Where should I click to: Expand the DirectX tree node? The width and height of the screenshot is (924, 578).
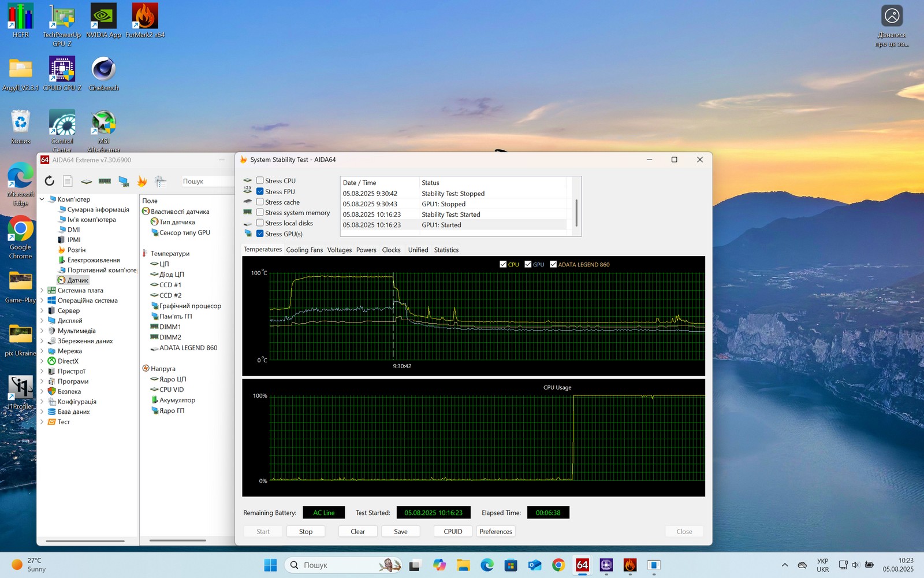(42, 361)
